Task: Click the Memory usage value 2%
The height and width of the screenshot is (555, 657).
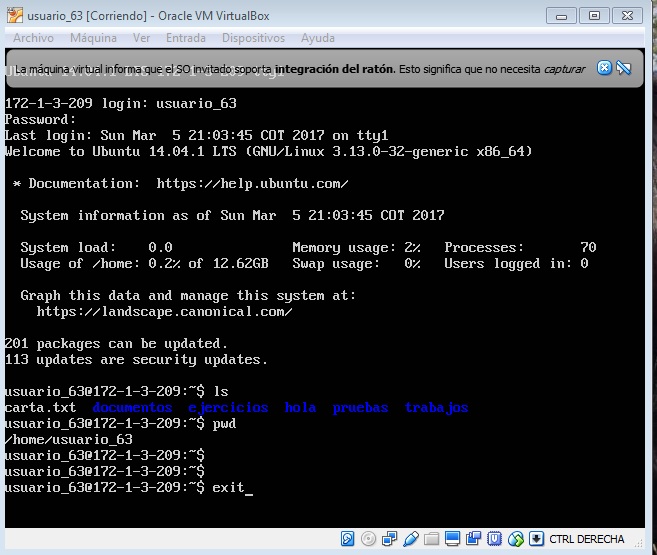Action: click(412, 247)
